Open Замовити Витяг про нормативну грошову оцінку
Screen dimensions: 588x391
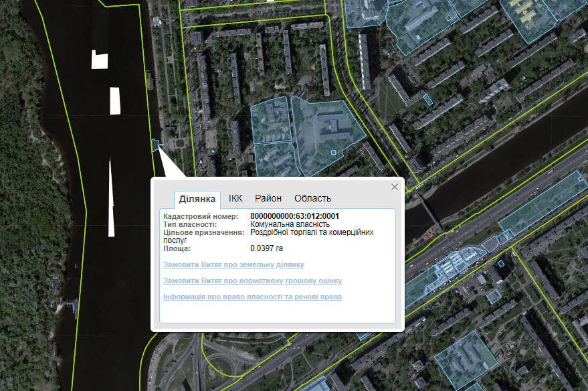[x=252, y=281]
